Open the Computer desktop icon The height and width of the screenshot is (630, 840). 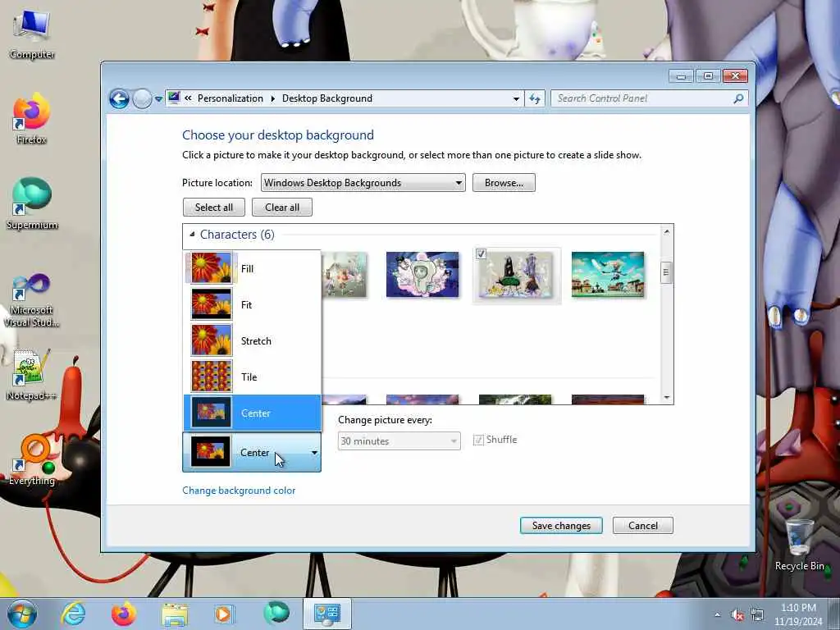[x=32, y=34]
